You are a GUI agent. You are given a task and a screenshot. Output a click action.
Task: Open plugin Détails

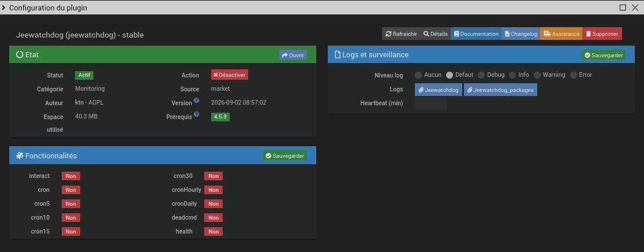point(435,34)
